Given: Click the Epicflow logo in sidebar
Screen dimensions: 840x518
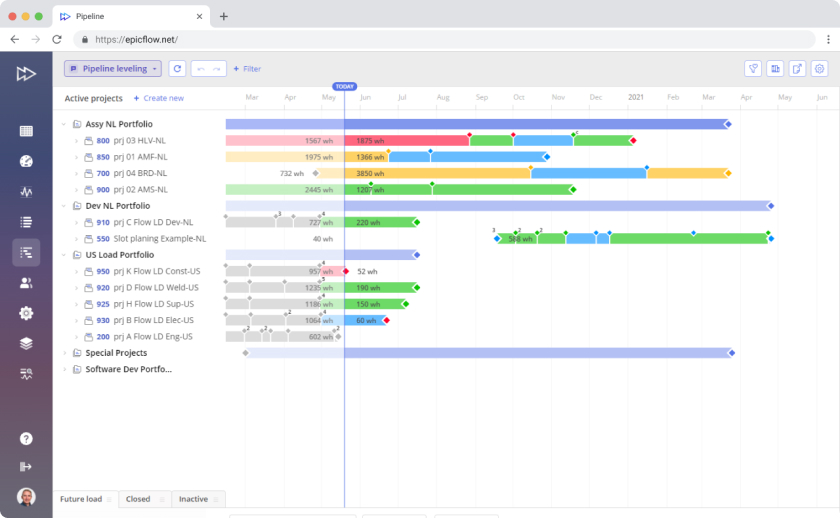Looking at the screenshot, I should [x=26, y=73].
